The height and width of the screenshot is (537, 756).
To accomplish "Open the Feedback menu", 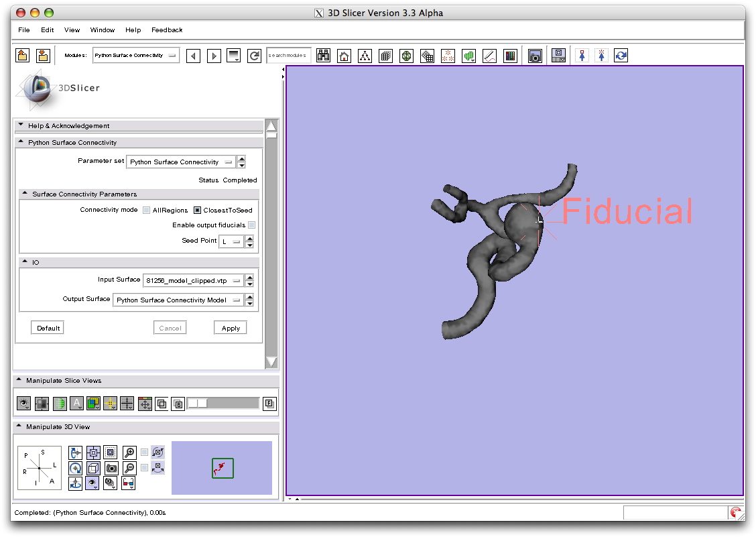I will point(167,30).
